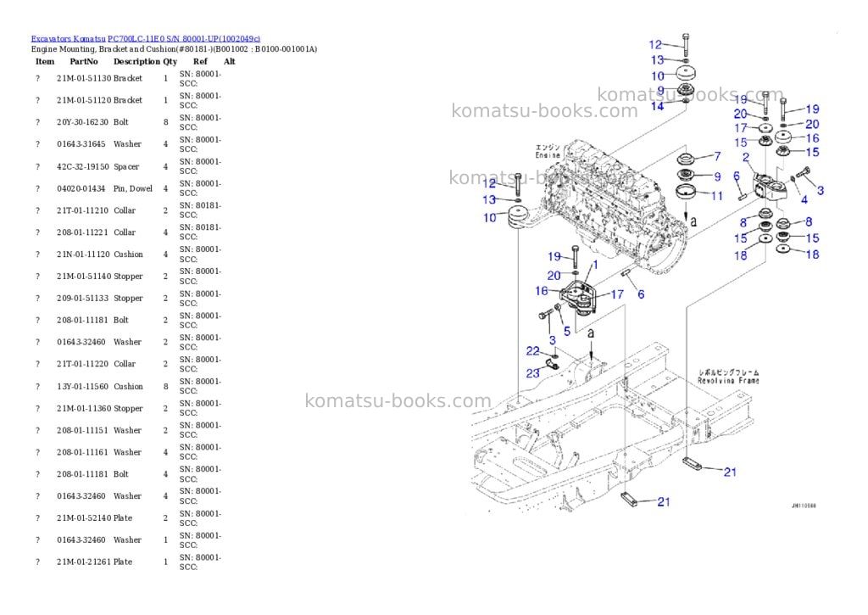
Task: Select part number 21M-01-52140
Action: (x=84, y=518)
